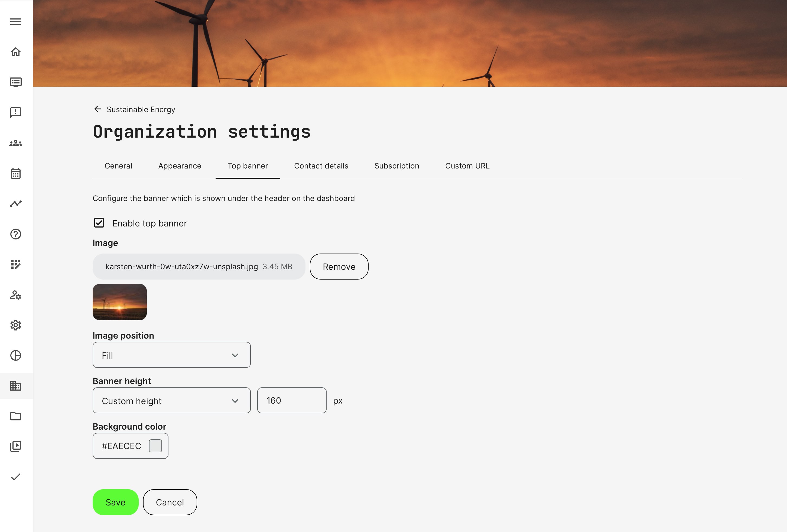
Task: Switch to the Appearance tab
Action: [x=180, y=166]
